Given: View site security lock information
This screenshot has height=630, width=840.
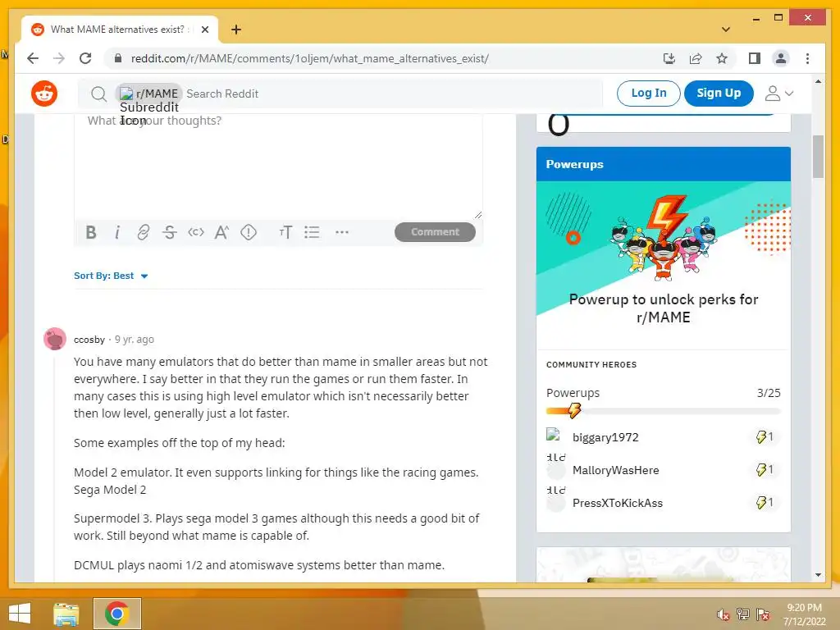Looking at the screenshot, I should pos(118,58).
